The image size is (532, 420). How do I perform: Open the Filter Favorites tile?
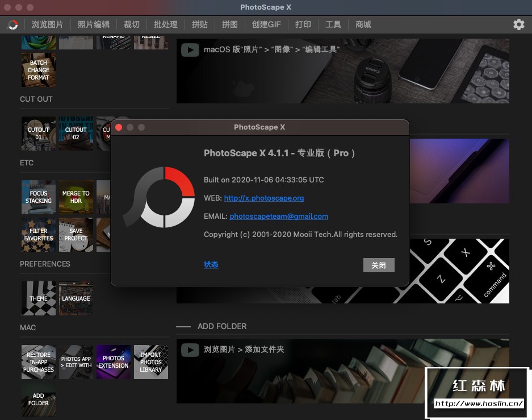coord(39,235)
